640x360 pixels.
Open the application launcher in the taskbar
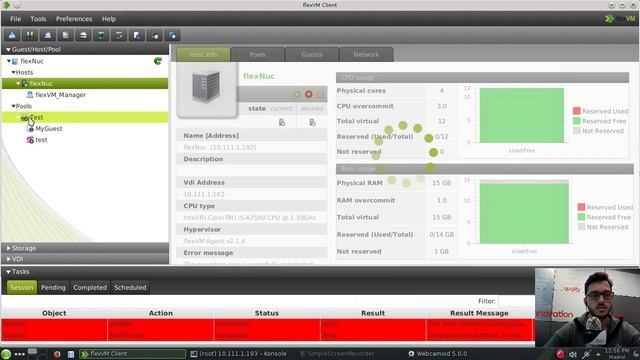click(x=6, y=354)
